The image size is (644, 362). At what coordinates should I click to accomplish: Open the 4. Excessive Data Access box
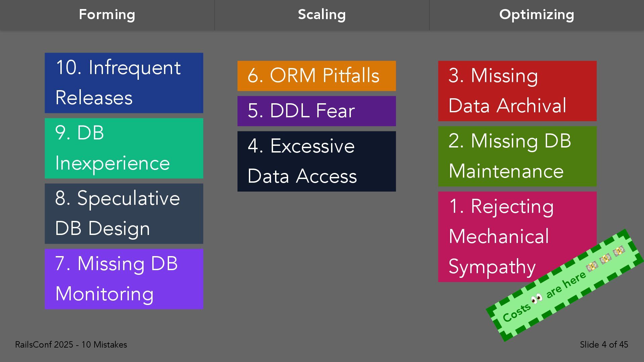point(317,161)
